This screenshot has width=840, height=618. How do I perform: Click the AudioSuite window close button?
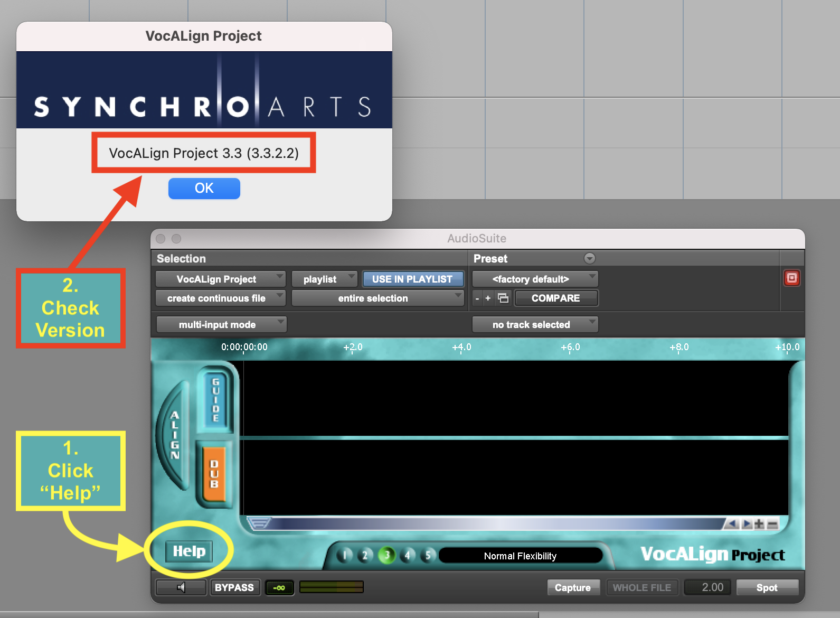161,239
